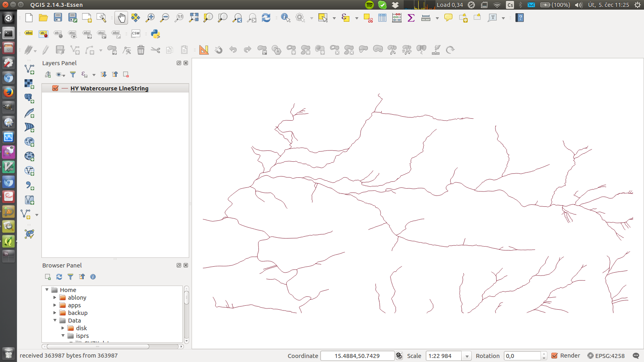Add WMS/WMTS layer from sidebar

[x=29, y=142]
